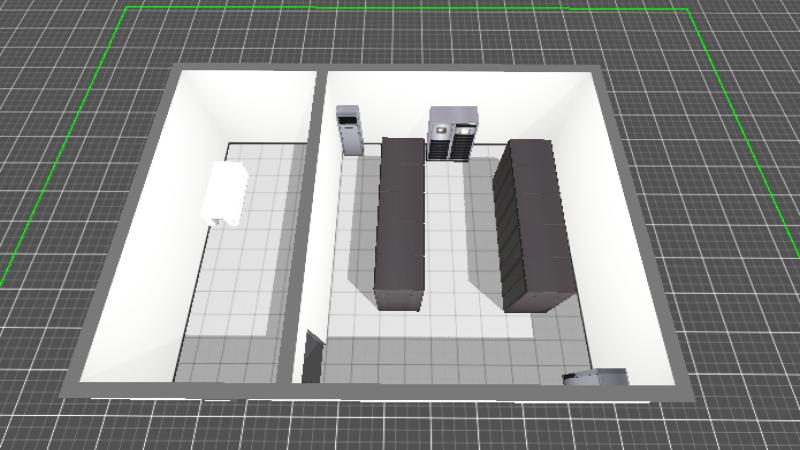Click the narrow gray unit beside the partition wall
This screenshot has height=450, width=800.
[x=350, y=131]
